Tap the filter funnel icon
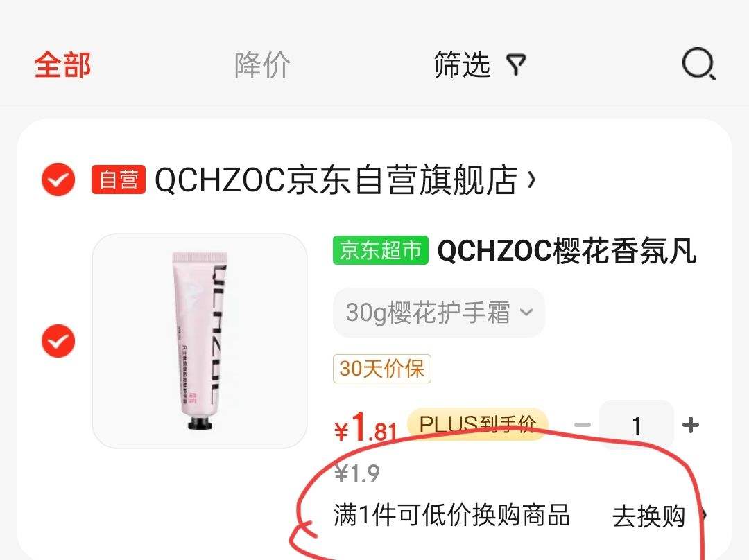This screenshot has height=560, width=749. 516,64
